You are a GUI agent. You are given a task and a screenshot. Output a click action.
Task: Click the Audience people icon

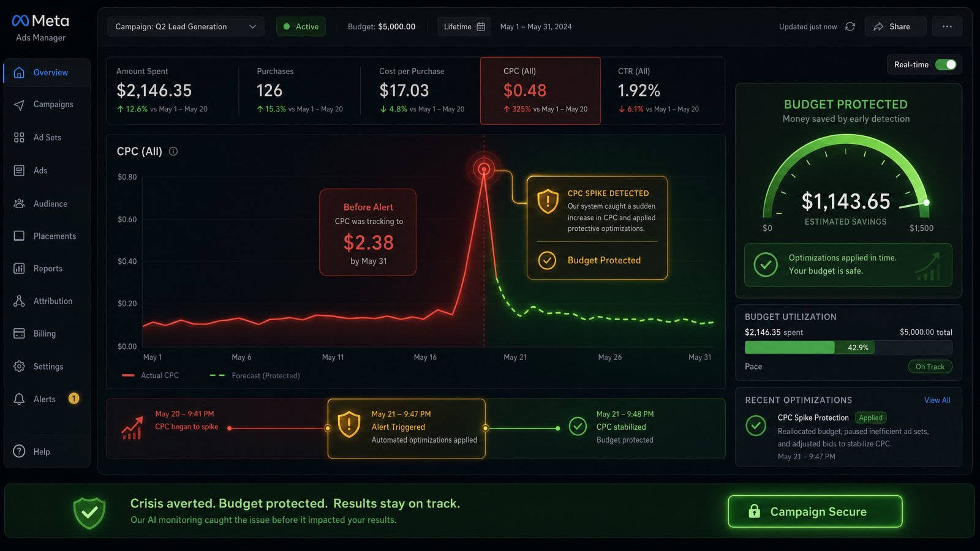[x=19, y=203]
